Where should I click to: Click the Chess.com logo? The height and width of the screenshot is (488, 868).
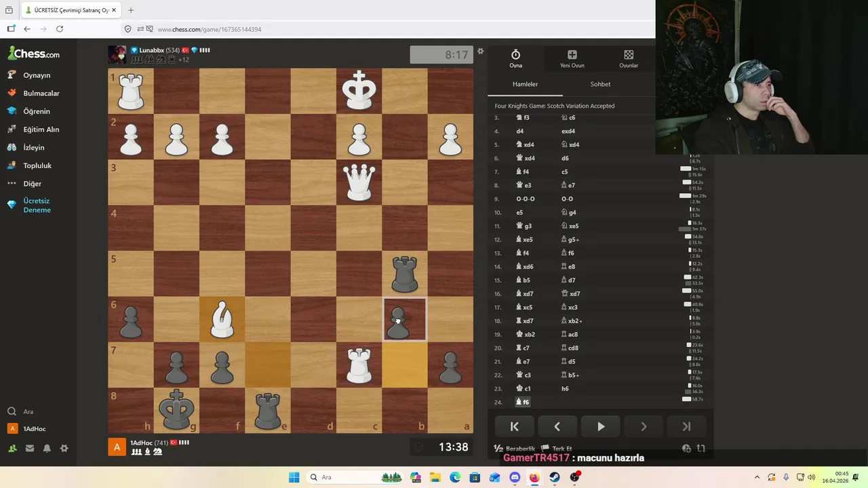click(34, 54)
